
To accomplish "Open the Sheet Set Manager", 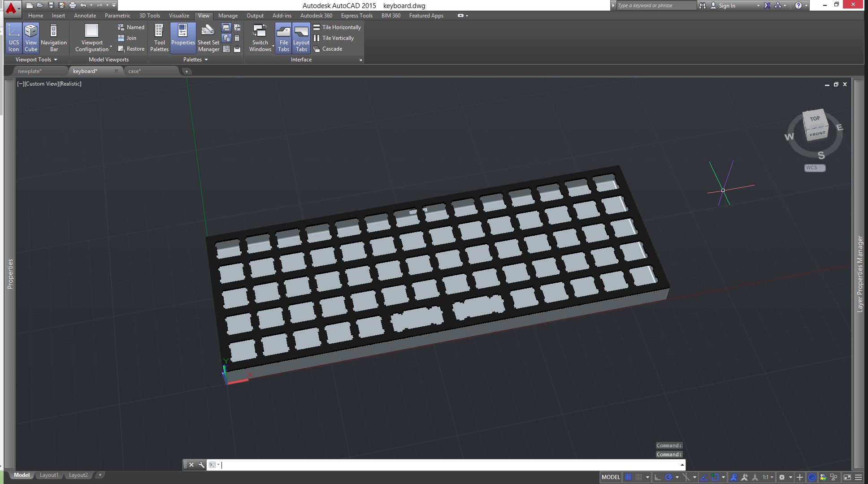I will pyautogui.click(x=208, y=38).
